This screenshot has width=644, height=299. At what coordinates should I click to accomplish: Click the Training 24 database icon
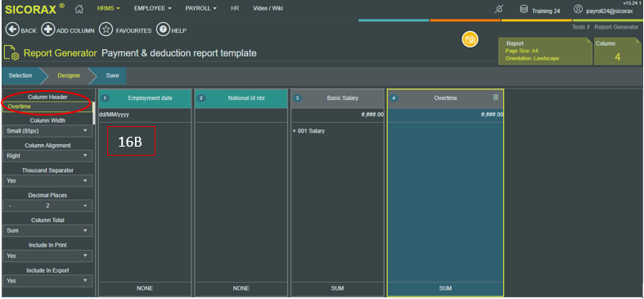(524, 10)
